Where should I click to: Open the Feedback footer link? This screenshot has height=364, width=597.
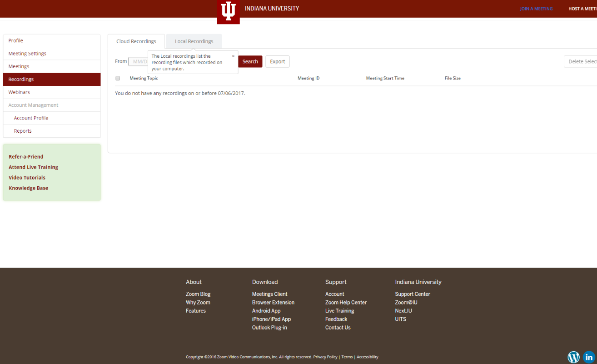336,319
